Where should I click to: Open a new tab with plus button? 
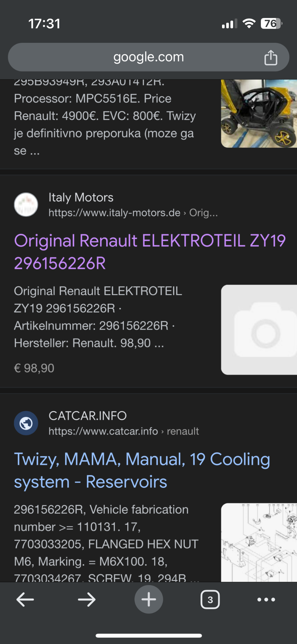pos(149,600)
